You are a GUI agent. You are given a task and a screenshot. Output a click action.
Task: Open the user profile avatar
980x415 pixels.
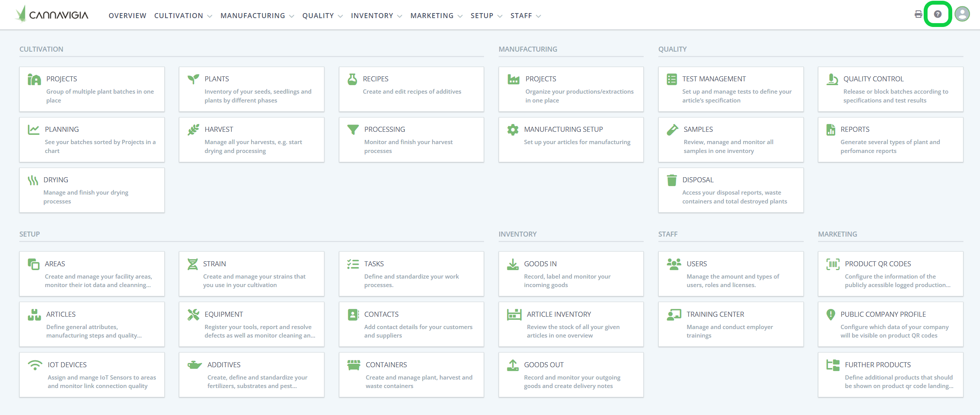(x=962, y=15)
